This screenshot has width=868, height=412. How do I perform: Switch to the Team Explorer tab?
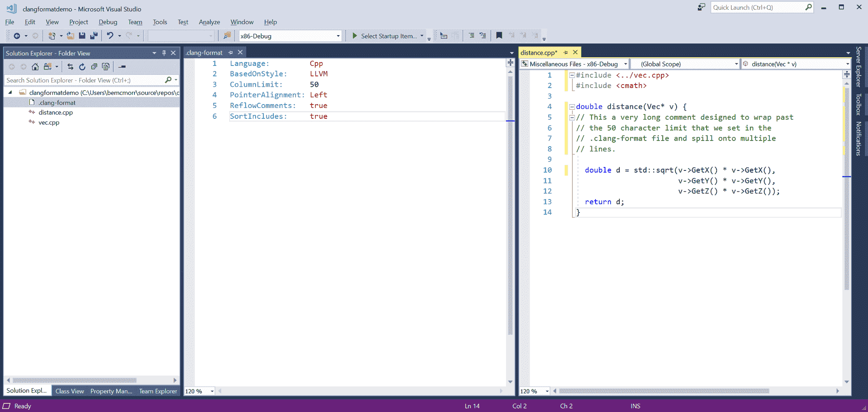pos(158,391)
